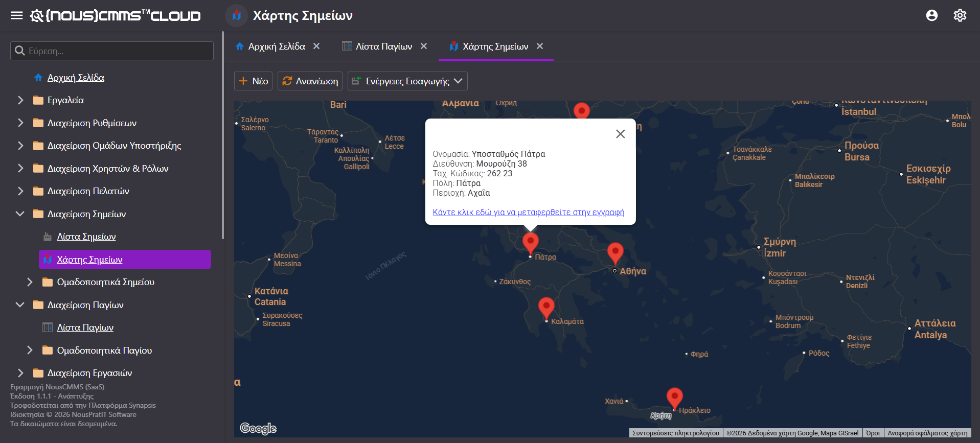Screen dimensions: 980x443
Task: Switch to the Αρχική Σελίδα tab
Action: coord(277,46)
